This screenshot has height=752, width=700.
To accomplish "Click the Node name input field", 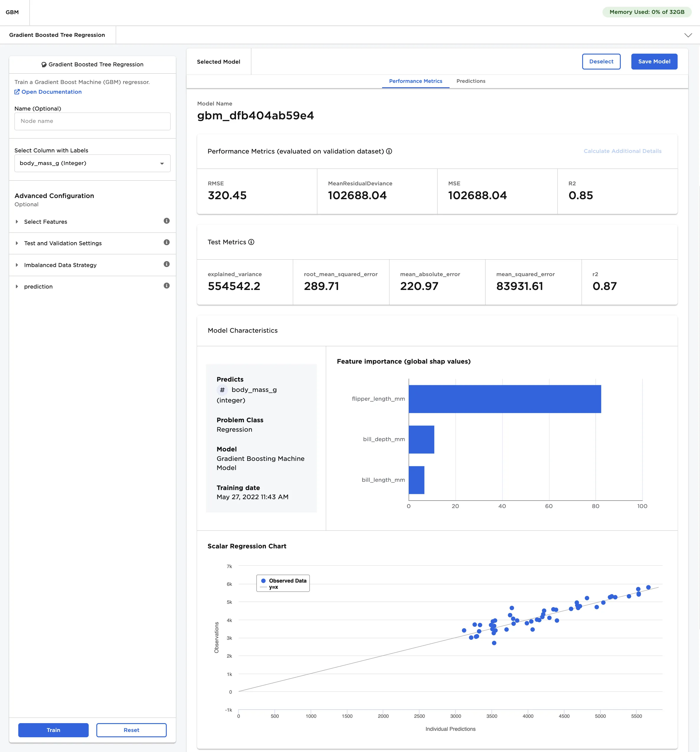I will 92,121.
